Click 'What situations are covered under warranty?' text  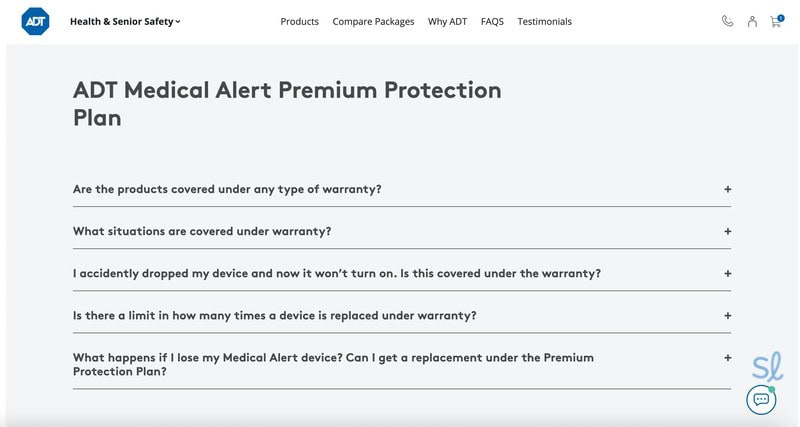(202, 231)
